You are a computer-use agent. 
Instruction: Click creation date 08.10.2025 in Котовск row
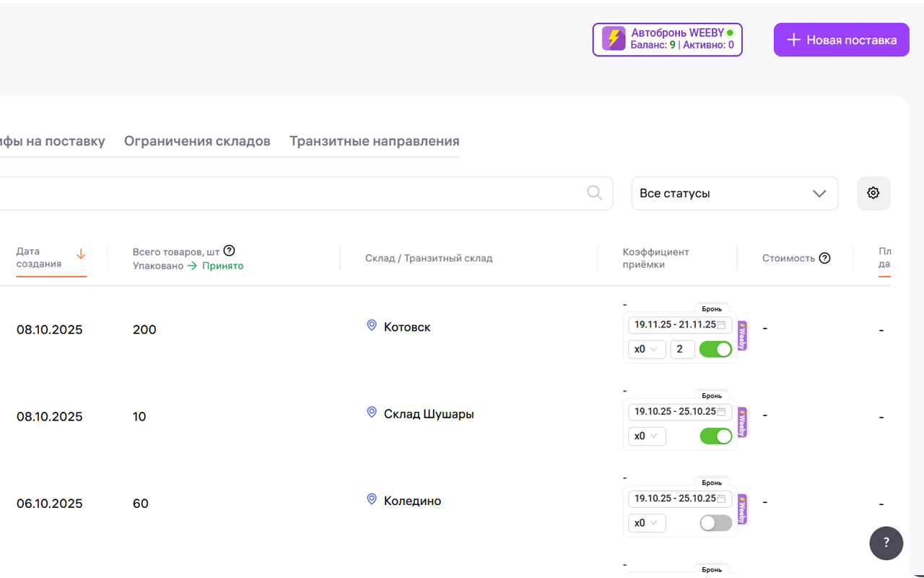pos(50,330)
